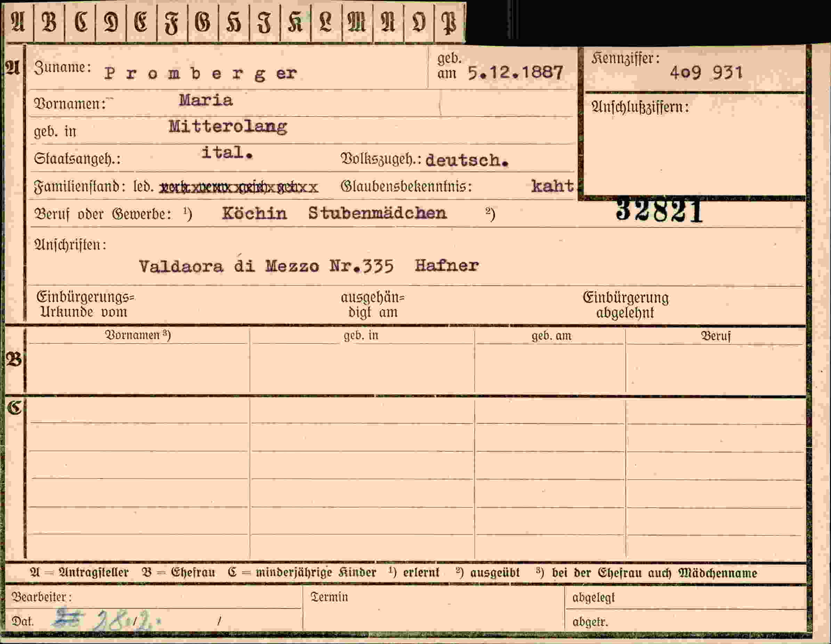Click the legend 'A = Antragsteller'

[x=79, y=572]
